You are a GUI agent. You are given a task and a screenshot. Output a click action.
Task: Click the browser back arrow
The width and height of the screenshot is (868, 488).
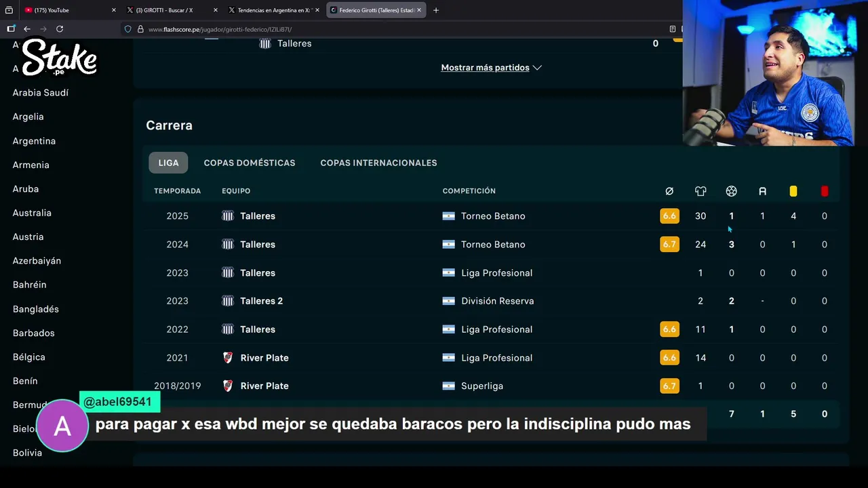click(27, 29)
